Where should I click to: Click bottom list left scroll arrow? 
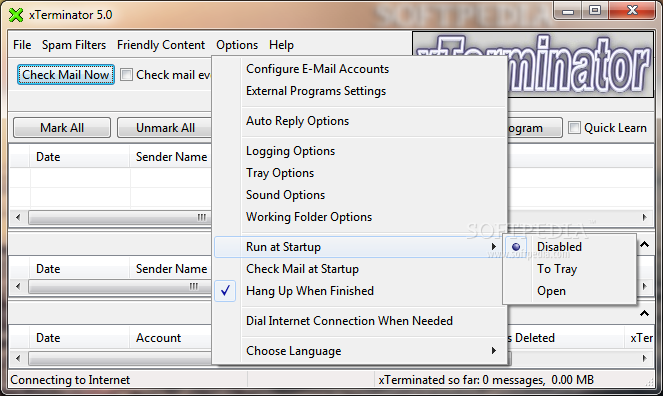(x=18, y=358)
